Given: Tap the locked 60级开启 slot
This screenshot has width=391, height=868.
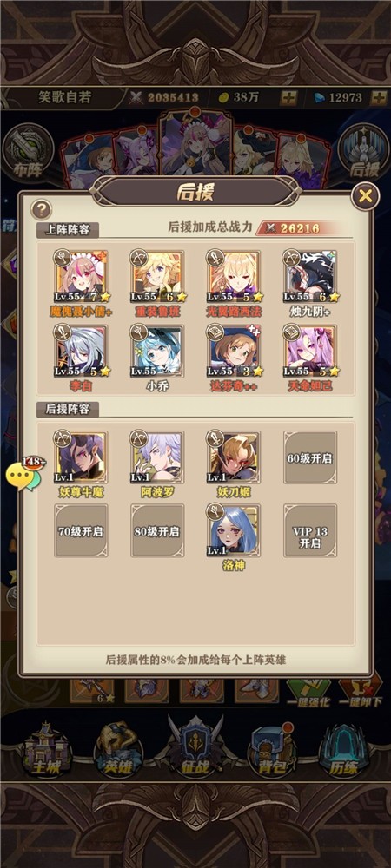Looking at the screenshot, I should click(310, 457).
